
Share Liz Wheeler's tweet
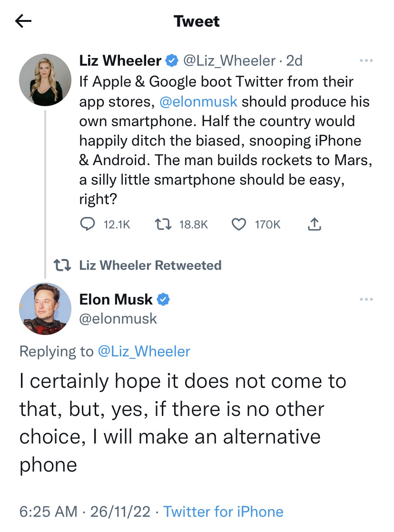[x=315, y=224]
